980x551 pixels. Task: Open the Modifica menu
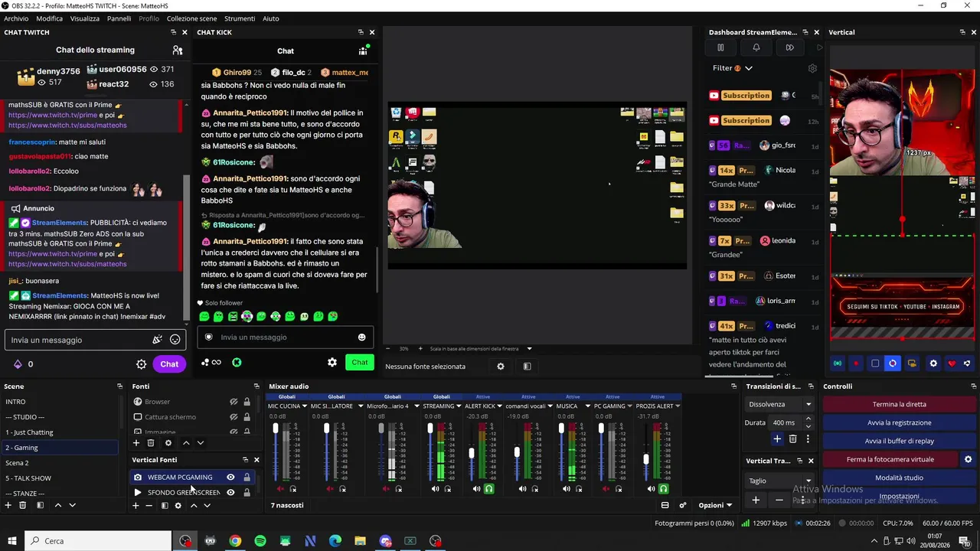pos(50,18)
